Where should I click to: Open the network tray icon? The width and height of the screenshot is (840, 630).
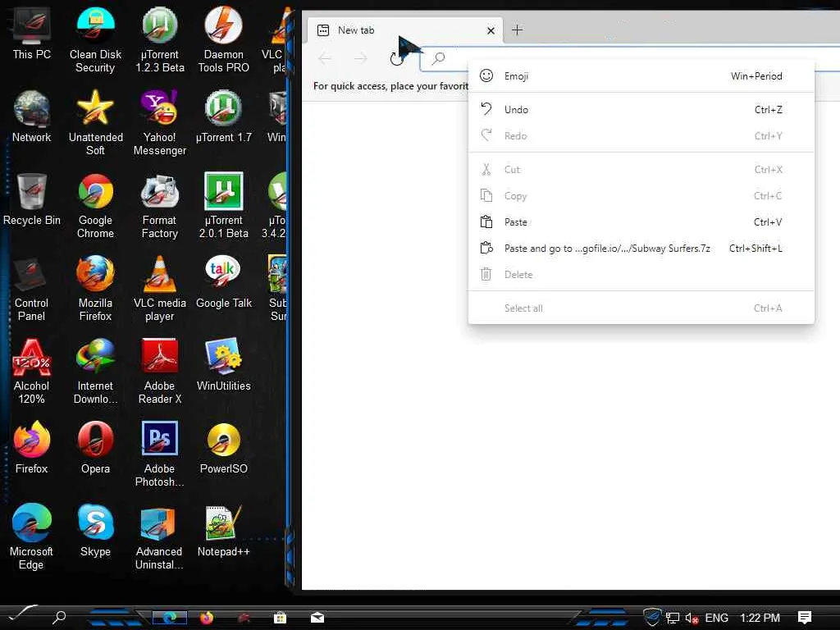pyautogui.click(x=673, y=619)
